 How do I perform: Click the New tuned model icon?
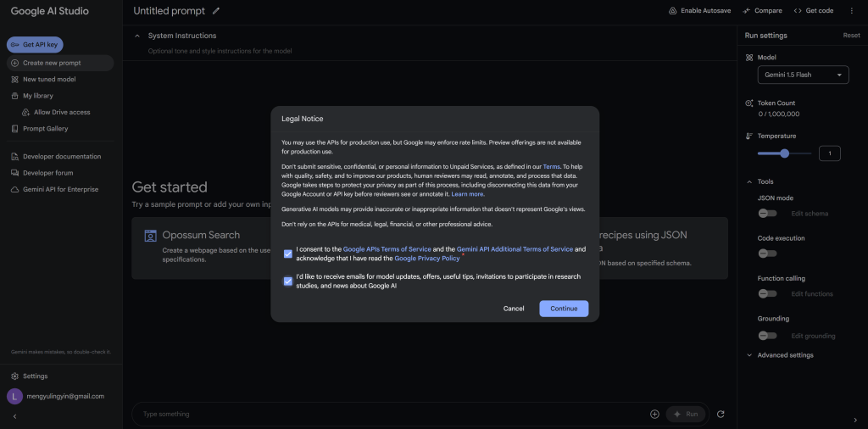15,79
